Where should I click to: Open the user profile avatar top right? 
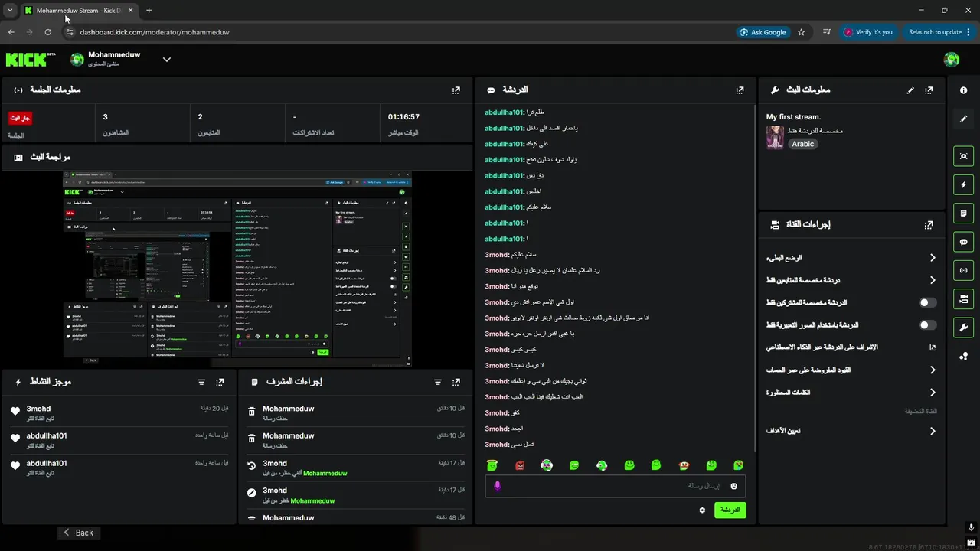click(x=952, y=60)
